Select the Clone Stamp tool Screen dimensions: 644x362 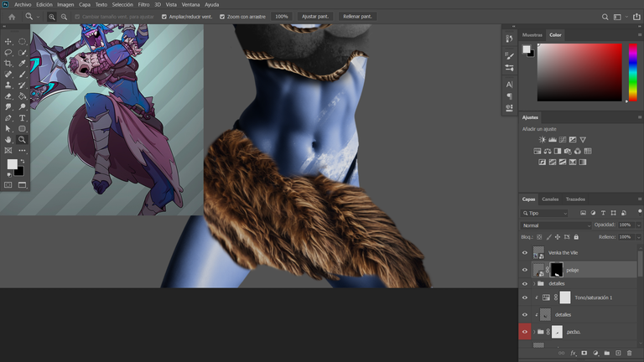(8, 85)
